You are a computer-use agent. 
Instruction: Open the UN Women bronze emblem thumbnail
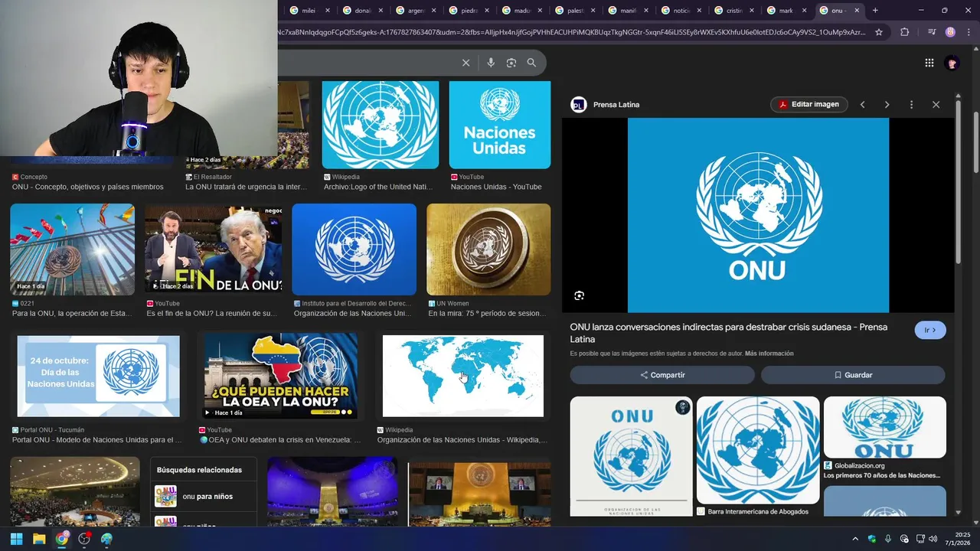pyautogui.click(x=488, y=249)
